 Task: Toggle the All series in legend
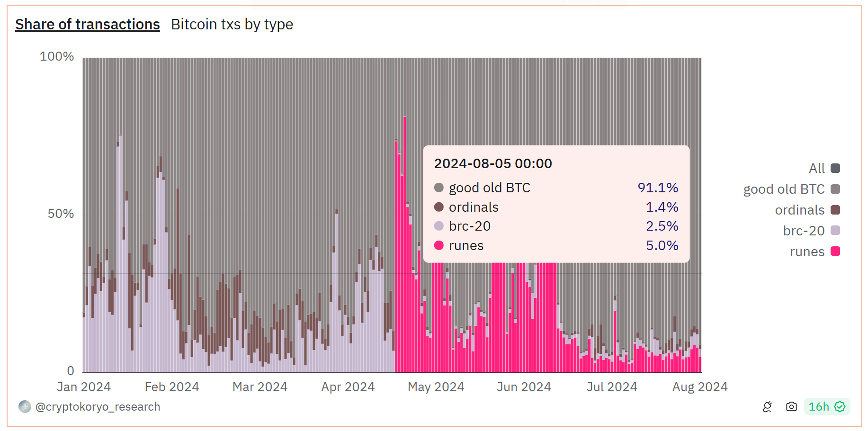point(817,168)
